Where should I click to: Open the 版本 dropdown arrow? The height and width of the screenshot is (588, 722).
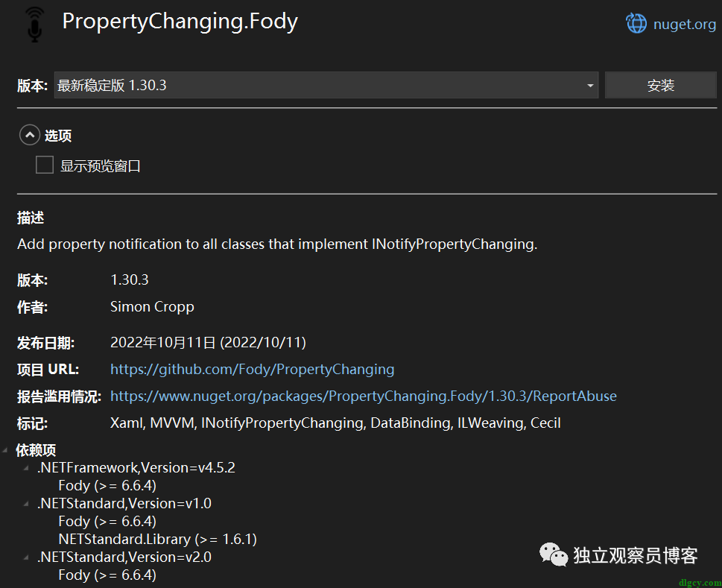(590, 85)
